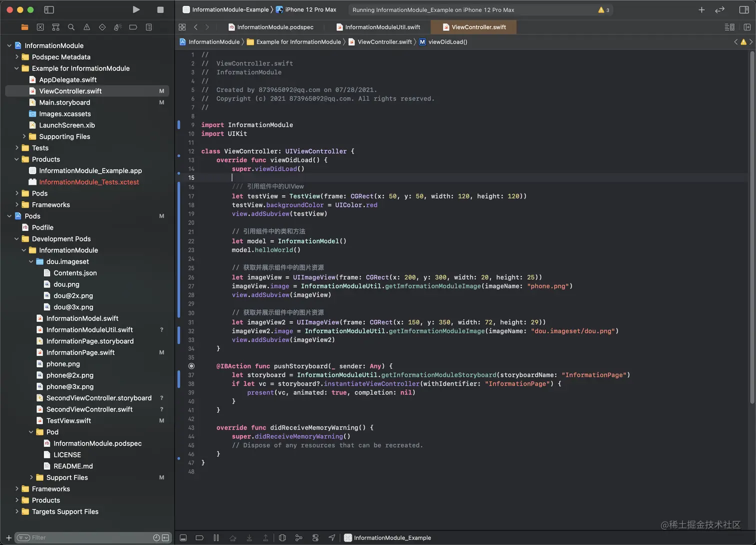
Task: Filter navigator by recent files clock
Action: coord(156,537)
